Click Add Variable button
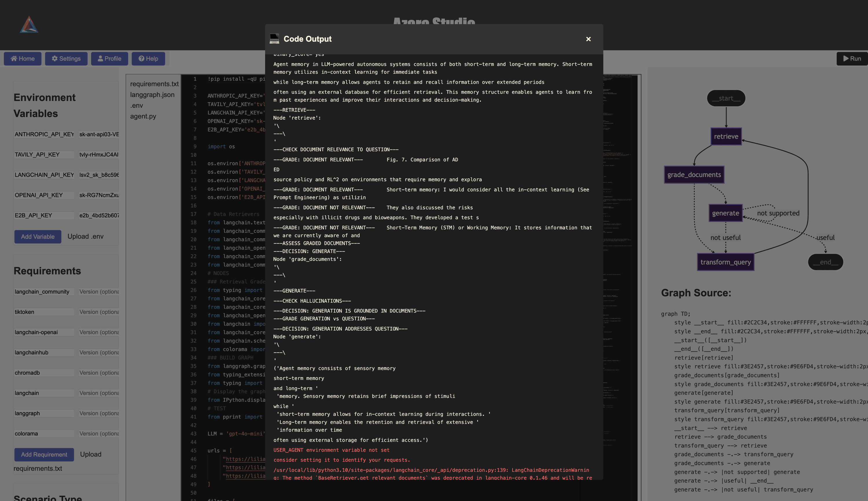Screen dimensions: 868x501 pos(38,237)
